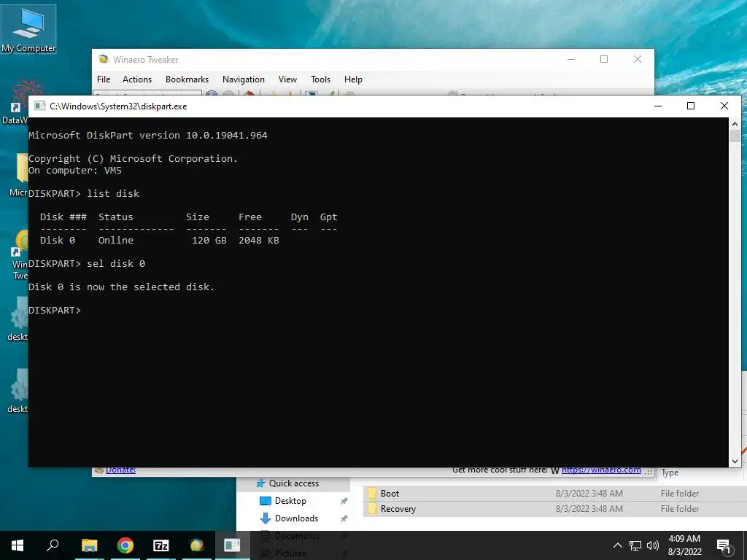Click scrollbar down arrow in diskpart window
Screen dimensions: 747x560
735,461
